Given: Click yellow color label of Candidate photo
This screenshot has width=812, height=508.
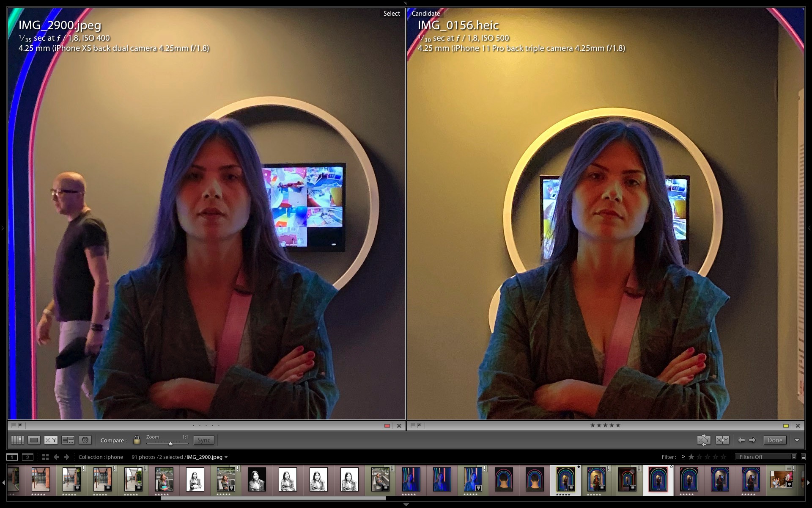Looking at the screenshot, I should [786, 426].
